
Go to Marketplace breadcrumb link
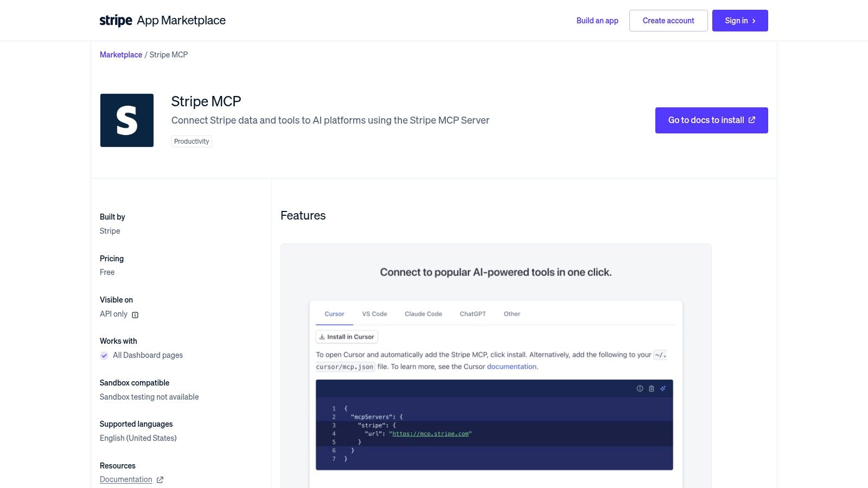(x=121, y=55)
